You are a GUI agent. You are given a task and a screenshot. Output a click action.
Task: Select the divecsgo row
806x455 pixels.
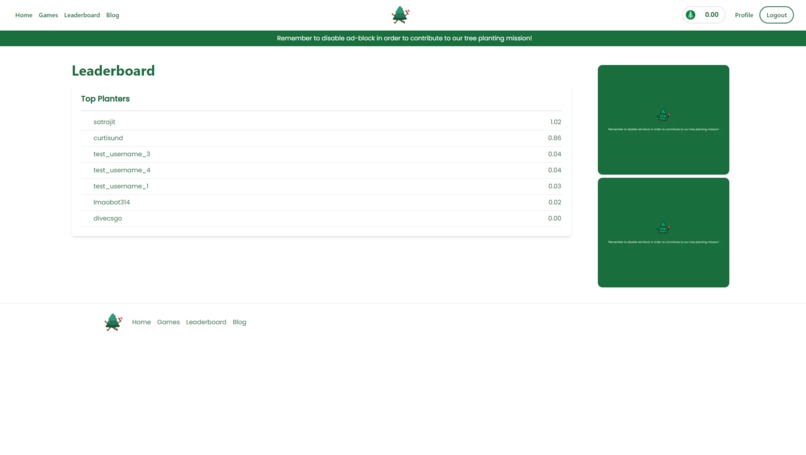[x=321, y=218]
